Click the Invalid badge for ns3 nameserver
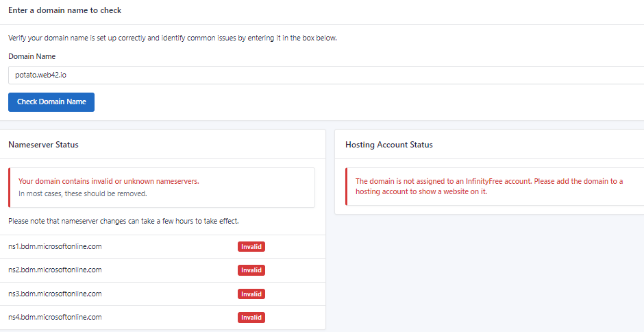 pos(251,294)
